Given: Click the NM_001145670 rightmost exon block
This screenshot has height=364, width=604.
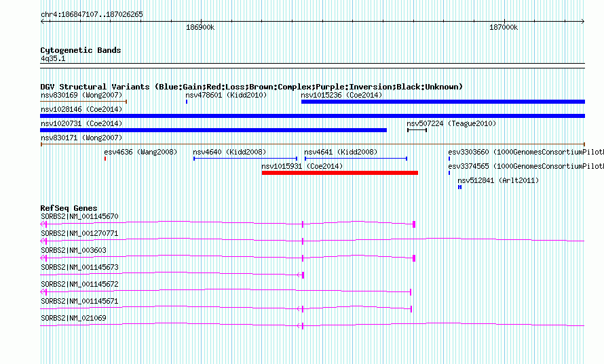Looking at the screenshot, I should 414,224.
